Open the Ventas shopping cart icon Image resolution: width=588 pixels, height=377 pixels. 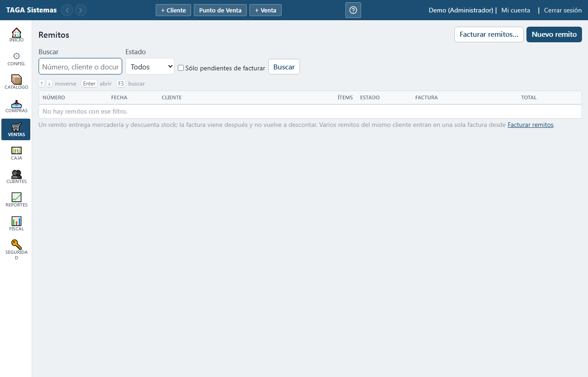pos(16,129)
